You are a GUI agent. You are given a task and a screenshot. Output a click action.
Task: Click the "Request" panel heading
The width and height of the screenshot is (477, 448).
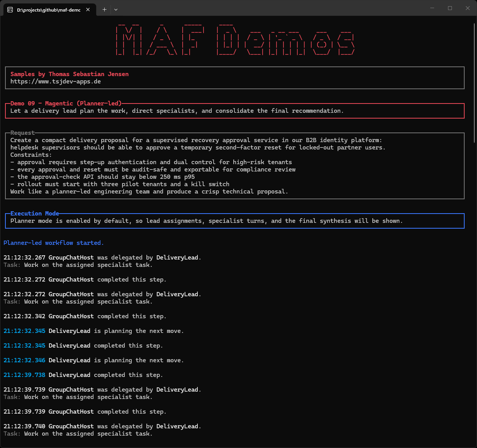[22, 133]
